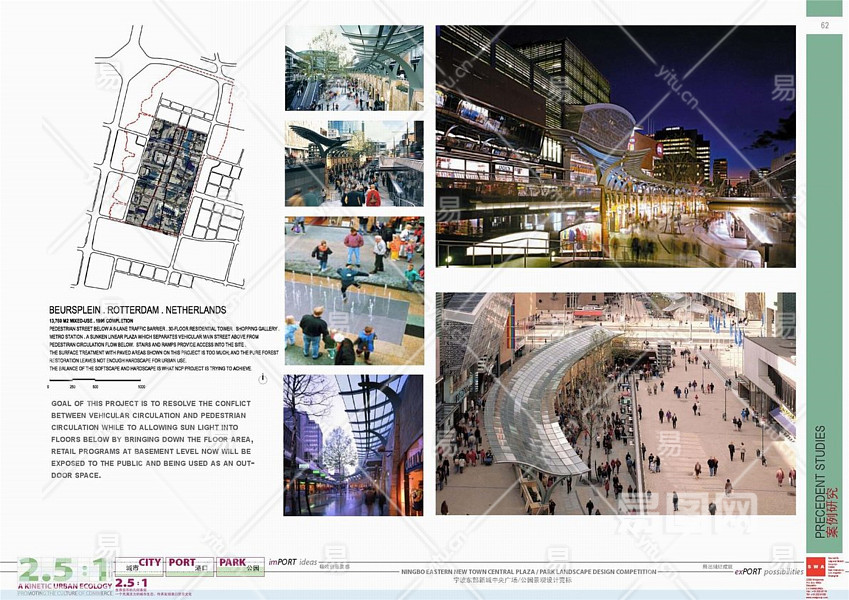Screen dimensions: 849x600
Task: Click the '13,700 M2 MIXED-USE' line
Action: (91, 321)
